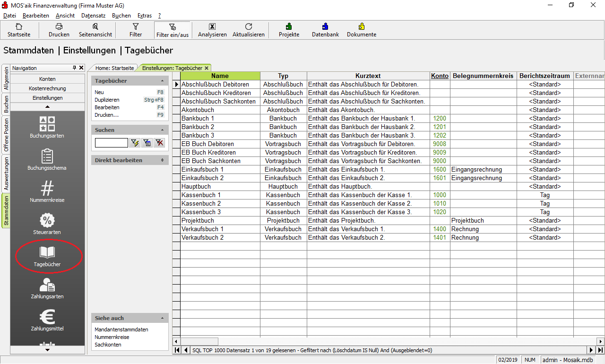This screenshot has height=364, width=605.
Task: Click Duplizieren in the task panel
Action: point(107,100)
